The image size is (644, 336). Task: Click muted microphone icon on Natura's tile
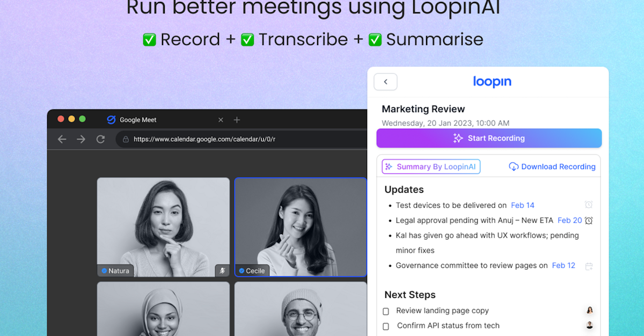222,271
